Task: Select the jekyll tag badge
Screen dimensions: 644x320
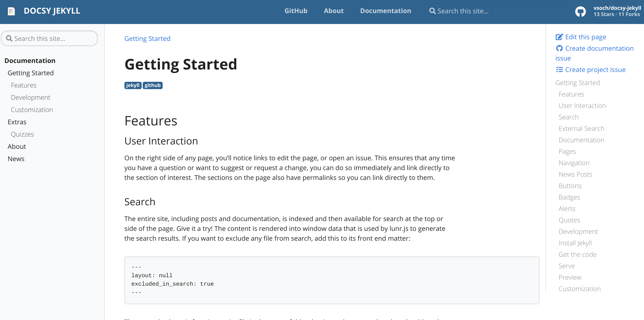Action: click(133, 85)
